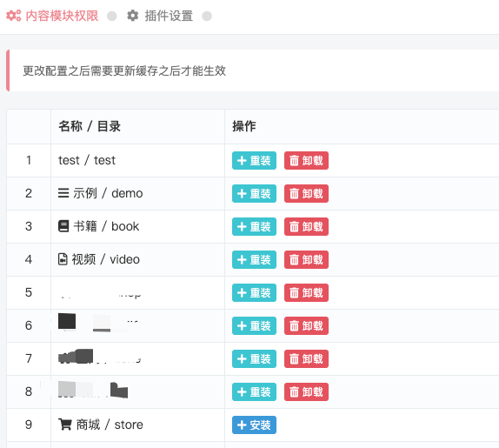The height and width of the screenshot is (448, 499).
Task: Click the book icon beside 书籍
Action: (63, 226)
